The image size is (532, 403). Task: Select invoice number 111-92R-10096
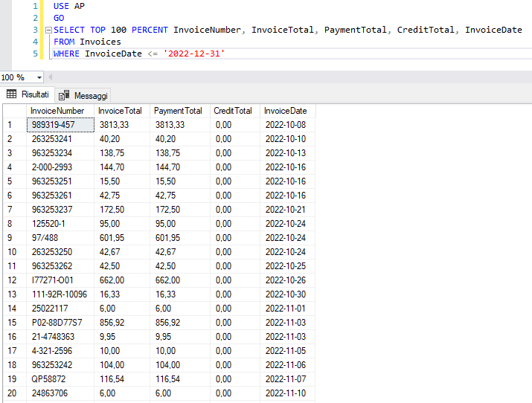click(x=60, y=294)
